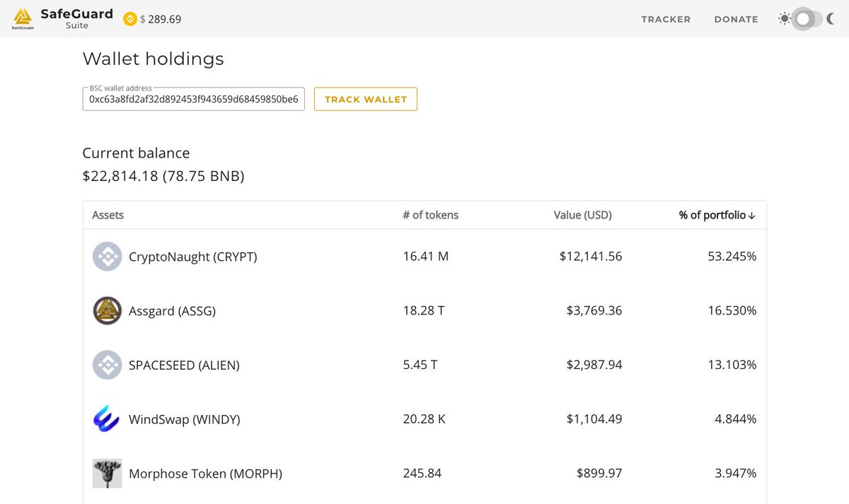Click the $289.69 BNB price text
This screenshot has height=504, width=849.
tap(161, 19)
